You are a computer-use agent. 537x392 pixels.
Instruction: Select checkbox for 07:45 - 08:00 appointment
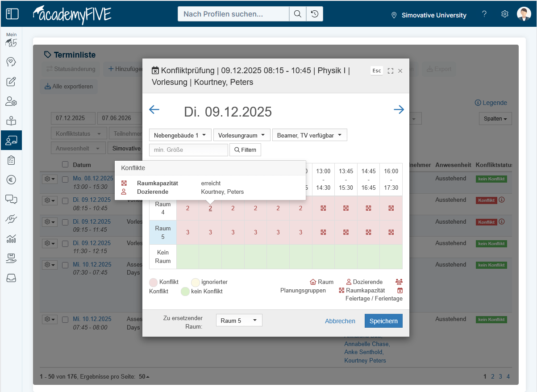pyautogui.click(x=65, y=320)
